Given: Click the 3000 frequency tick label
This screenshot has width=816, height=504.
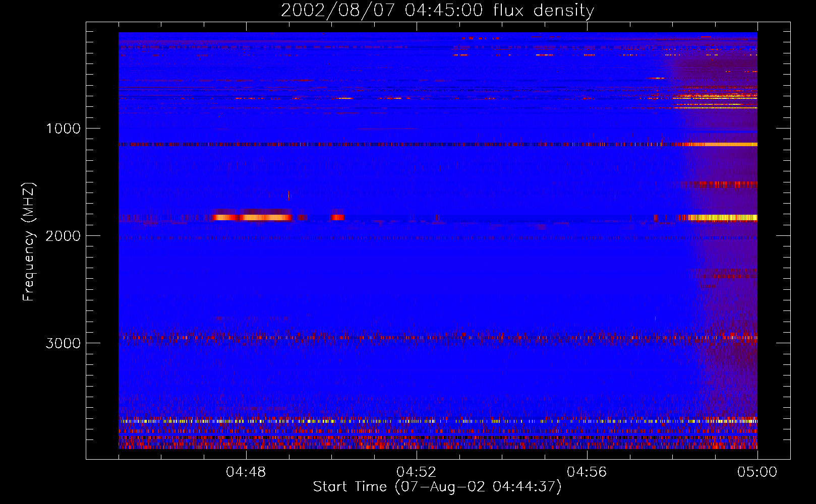Looking at the screenshot, I should (x=63, y=343).
